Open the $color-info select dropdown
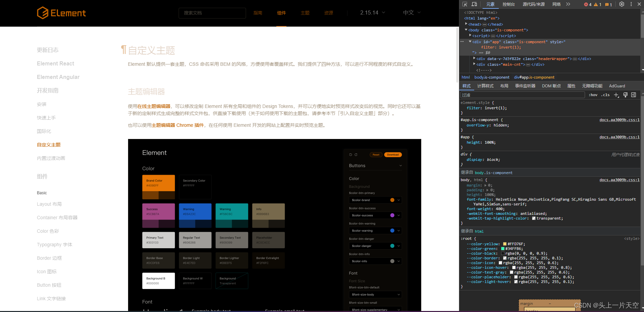The height and width of the screenshot is (312, 644). point(375,261)
